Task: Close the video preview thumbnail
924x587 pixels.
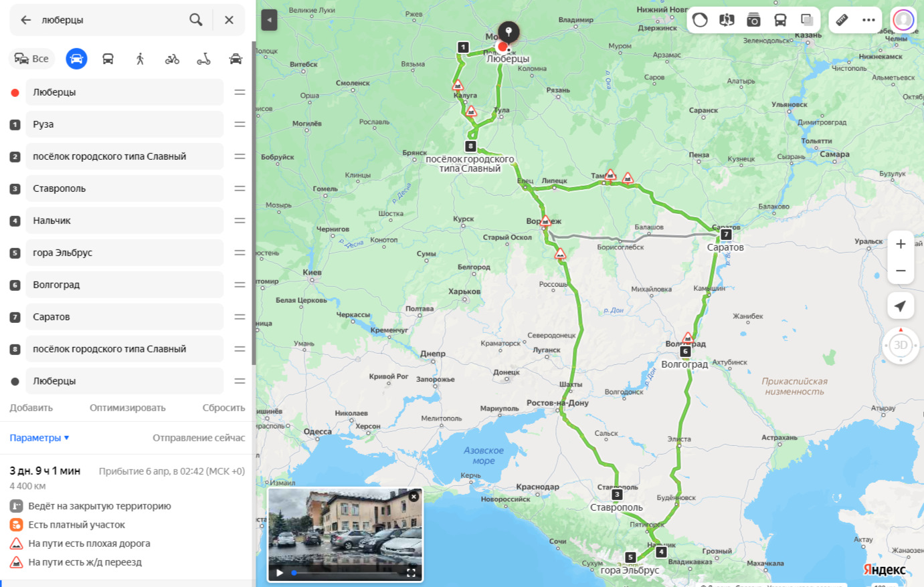Action: click(x=413, y=496)
